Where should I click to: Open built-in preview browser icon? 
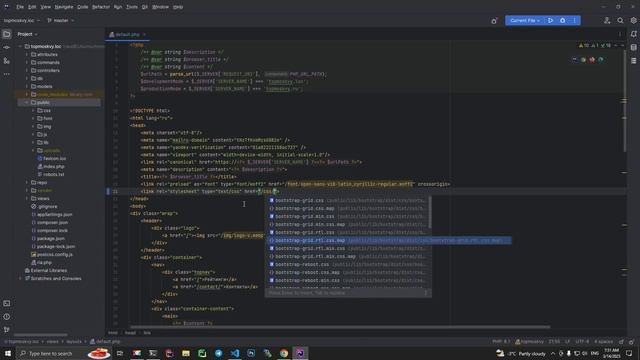(575, 60)
